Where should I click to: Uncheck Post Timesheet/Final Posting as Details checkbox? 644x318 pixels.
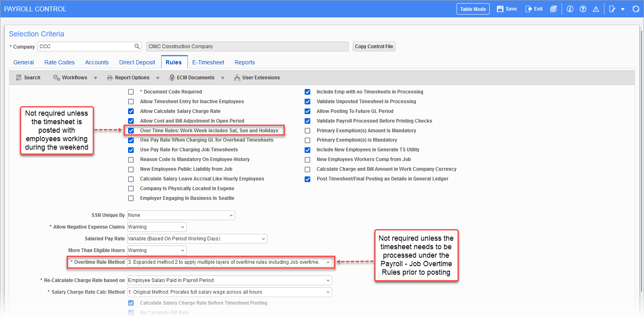click(x=307, y=179)
